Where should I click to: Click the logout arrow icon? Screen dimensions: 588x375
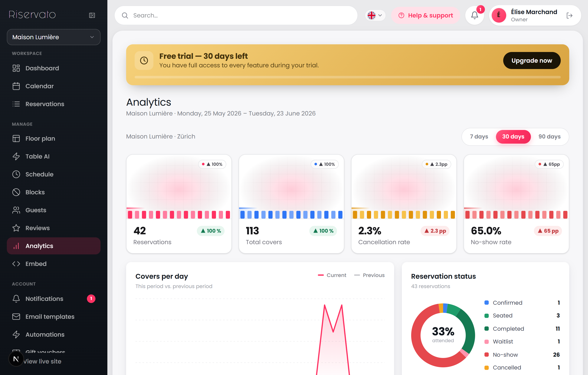(x=569, y=16)
